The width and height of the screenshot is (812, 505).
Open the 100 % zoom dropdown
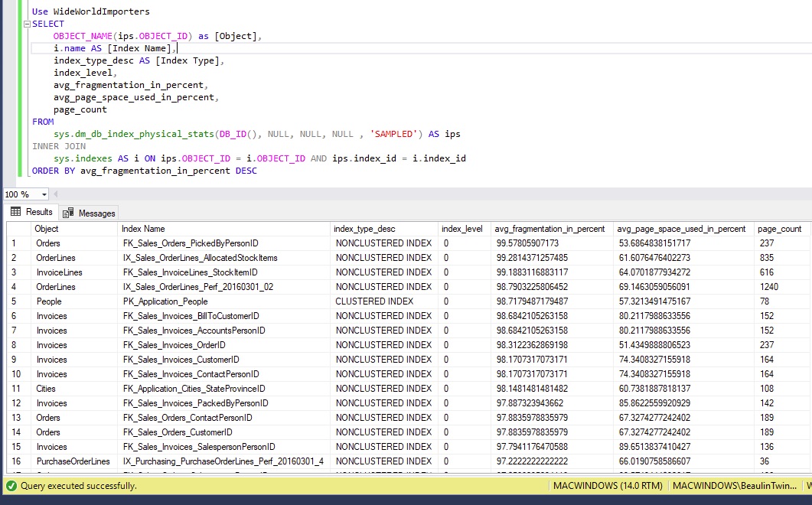(44, 195)
